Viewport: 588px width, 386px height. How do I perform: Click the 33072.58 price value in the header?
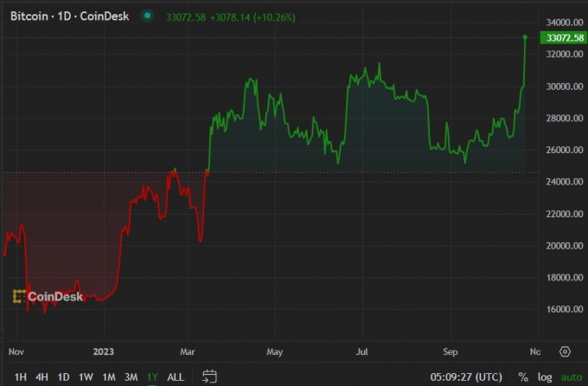(186, 17)
